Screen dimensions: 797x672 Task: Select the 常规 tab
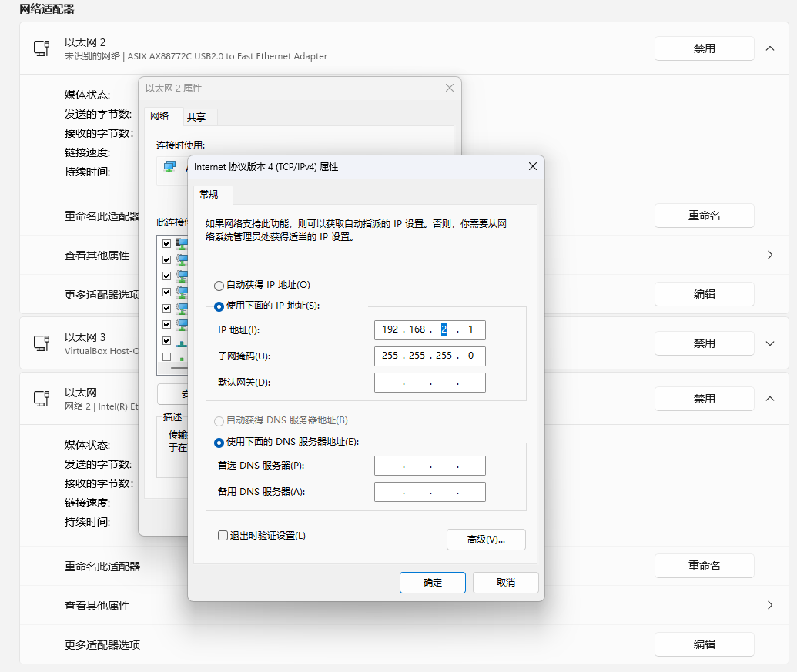click(211, 195)
